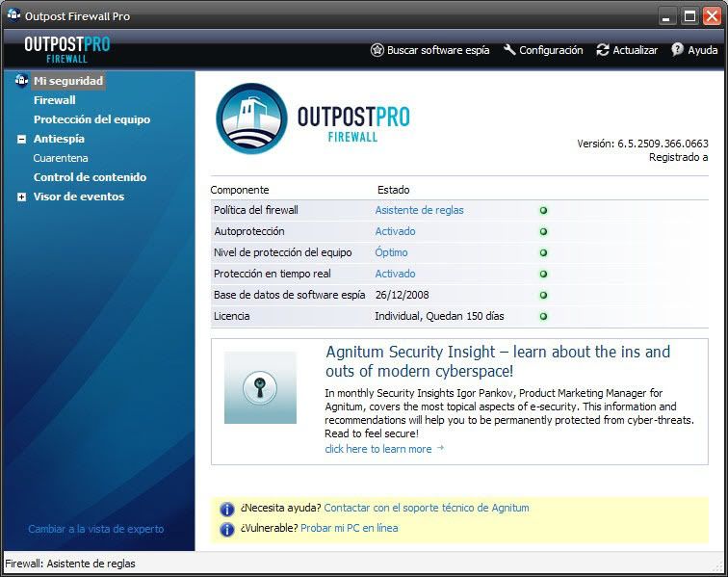The width and height of the screenshot is (728, 577).
Task: Click the Actualizar refresh arrows icon
Action: click(x=603, y=50)
